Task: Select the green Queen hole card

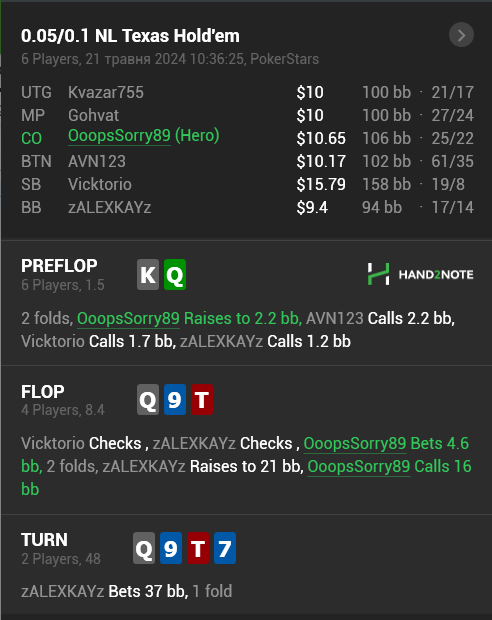Action: tap(175, 274)
